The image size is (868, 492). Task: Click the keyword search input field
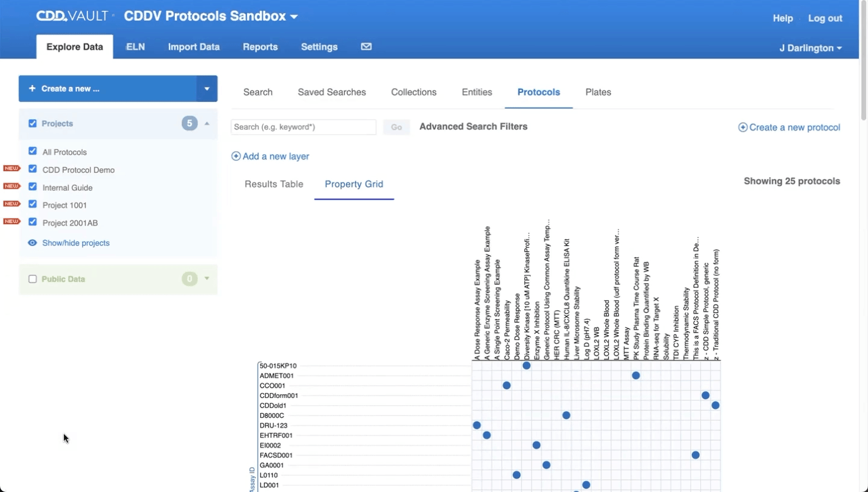point(303,127)
